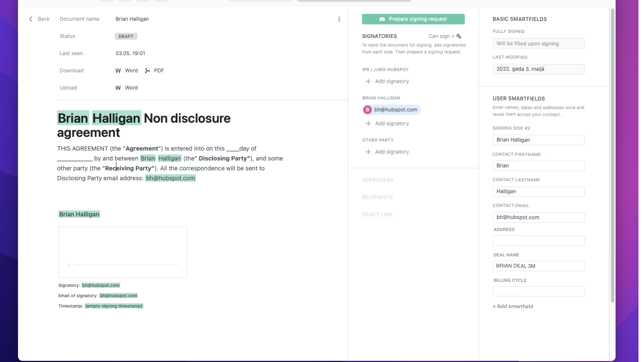Click the signature box area

click(123, 252)
